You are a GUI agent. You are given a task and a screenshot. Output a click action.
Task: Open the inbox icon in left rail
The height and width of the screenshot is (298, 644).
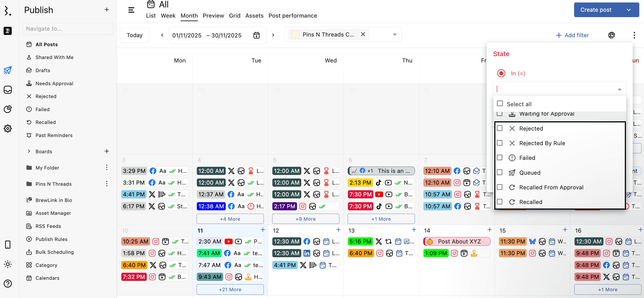point(8,90)
